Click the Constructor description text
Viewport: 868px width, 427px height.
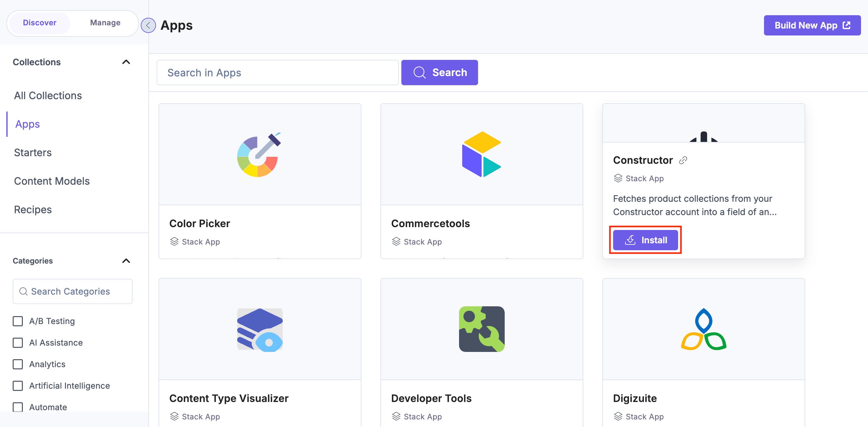pyautogui.click(x=695, y=205)
